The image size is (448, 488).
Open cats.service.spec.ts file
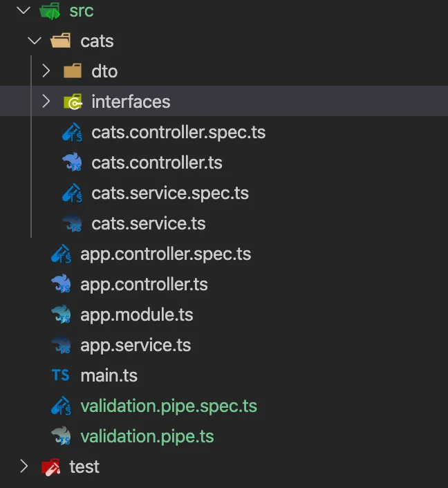pos(170,193)
